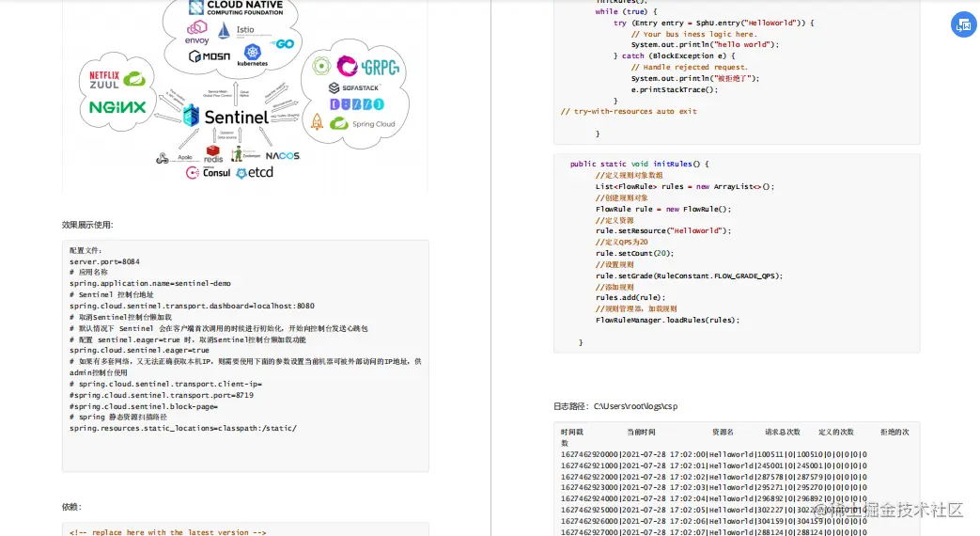Click 'FlowRule rule = new FlowRule();' line
This screenshot has width=980, height=536.
[663, 209]
